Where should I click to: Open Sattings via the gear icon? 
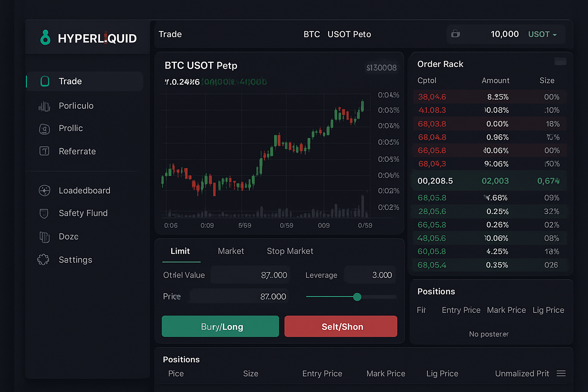[44, 260]
